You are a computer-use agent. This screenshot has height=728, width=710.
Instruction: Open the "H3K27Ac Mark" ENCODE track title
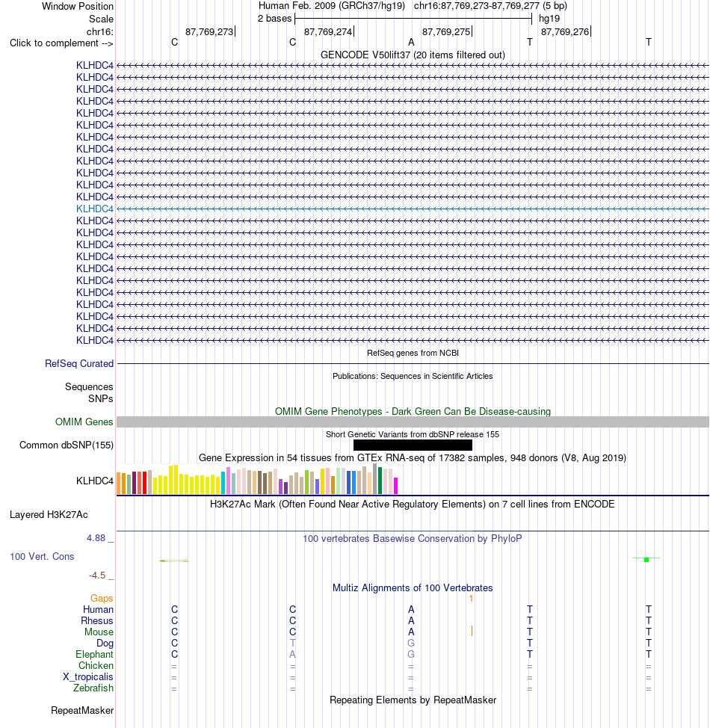click(x=413, y=505)
